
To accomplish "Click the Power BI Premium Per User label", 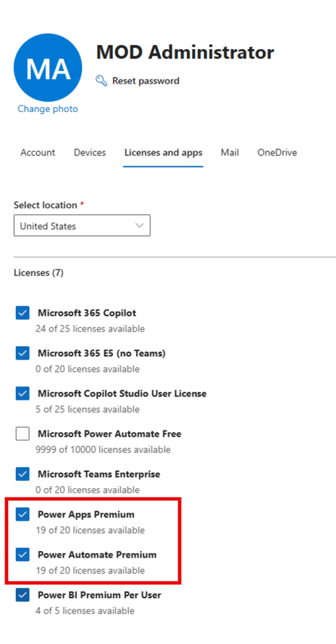I will click(100, 595).
